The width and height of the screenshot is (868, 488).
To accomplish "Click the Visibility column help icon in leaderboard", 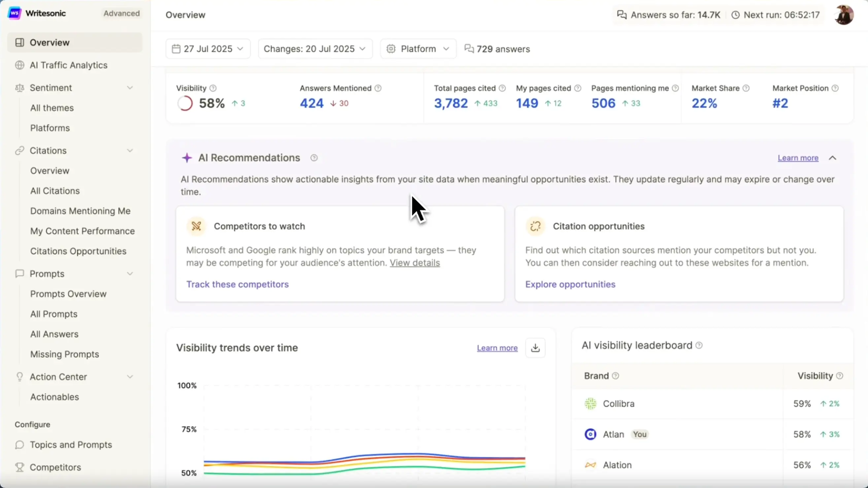I will point(840,376).
